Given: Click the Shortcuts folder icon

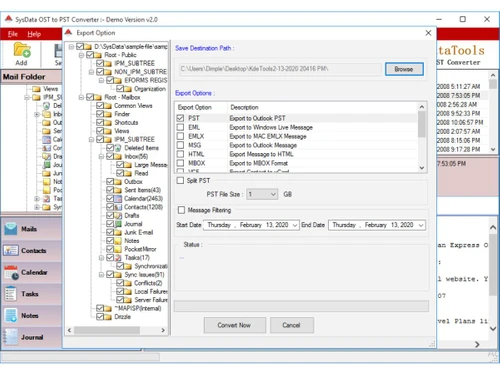Looking at the screenshot, I should click(x=108, y=122).
